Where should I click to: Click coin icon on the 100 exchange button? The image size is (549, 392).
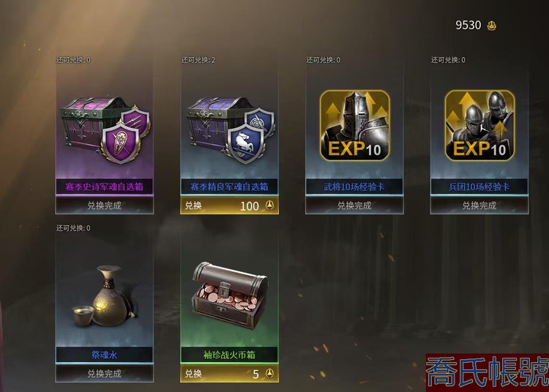pyautogui.click(x=269, y=206)
